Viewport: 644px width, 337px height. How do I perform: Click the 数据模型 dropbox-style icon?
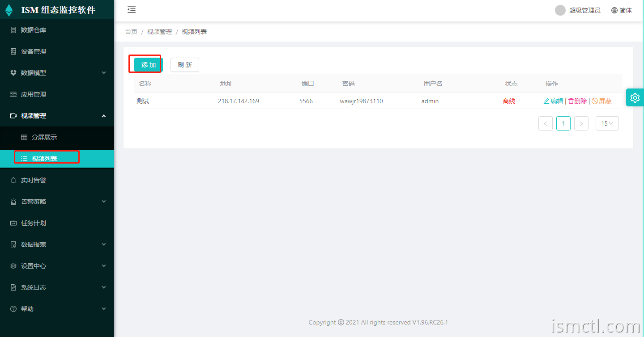13,73
